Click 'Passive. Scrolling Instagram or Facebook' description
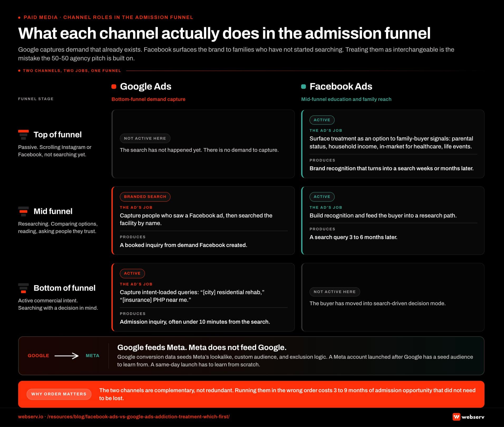The image size is (504, 427). pos(55,151)
